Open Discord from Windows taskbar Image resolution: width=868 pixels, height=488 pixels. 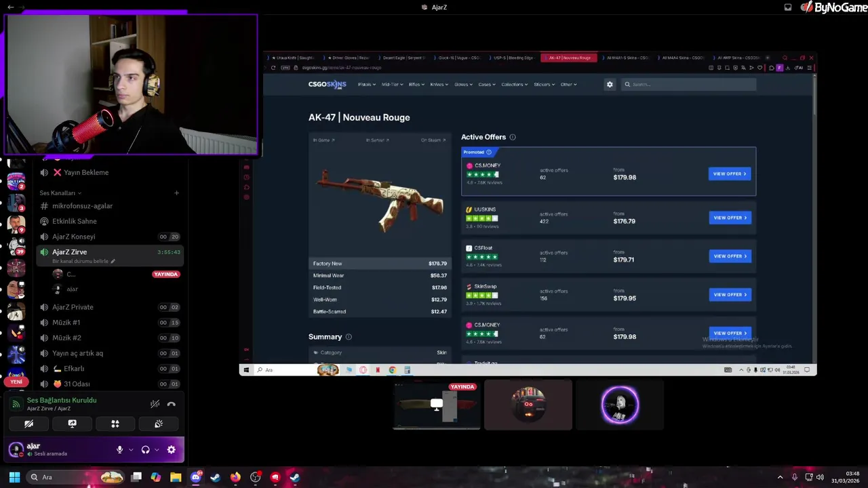(196, 477)
